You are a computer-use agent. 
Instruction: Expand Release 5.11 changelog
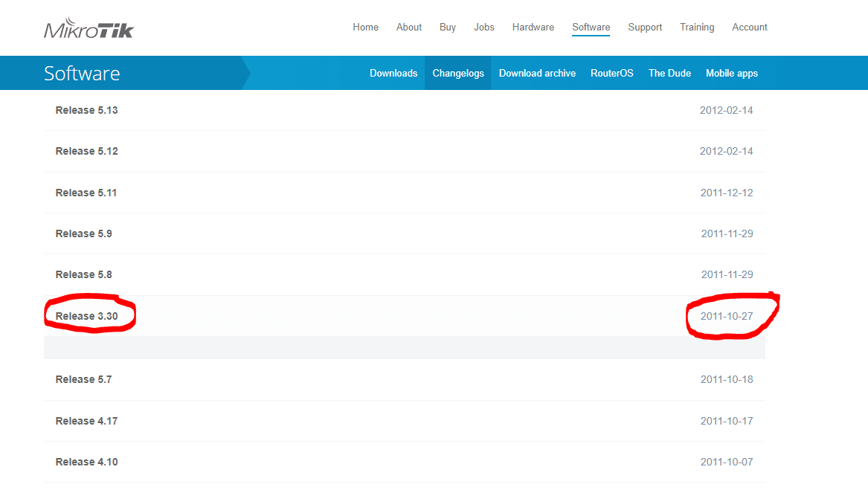pos(405,193)
